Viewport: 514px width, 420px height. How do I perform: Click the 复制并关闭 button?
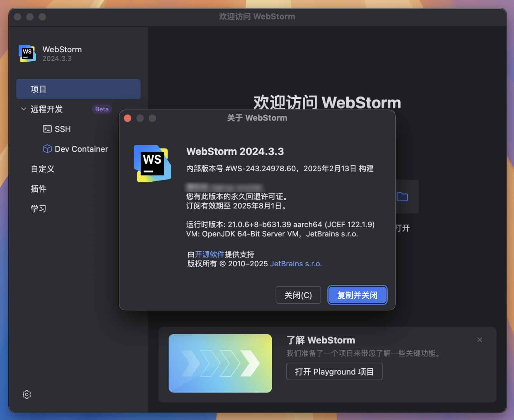[x=357, y=295]
